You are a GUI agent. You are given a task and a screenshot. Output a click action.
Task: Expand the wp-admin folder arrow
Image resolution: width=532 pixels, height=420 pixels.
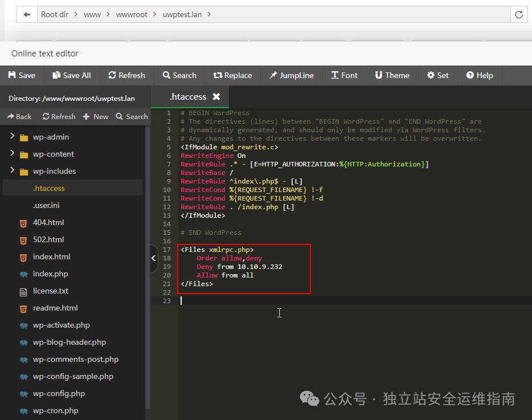point(12,136)
